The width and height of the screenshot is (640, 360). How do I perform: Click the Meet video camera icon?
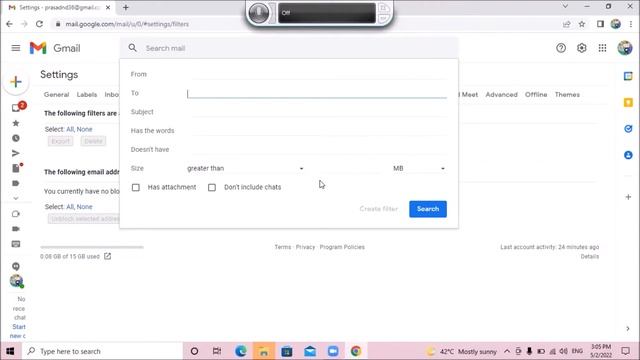(16, 229)
